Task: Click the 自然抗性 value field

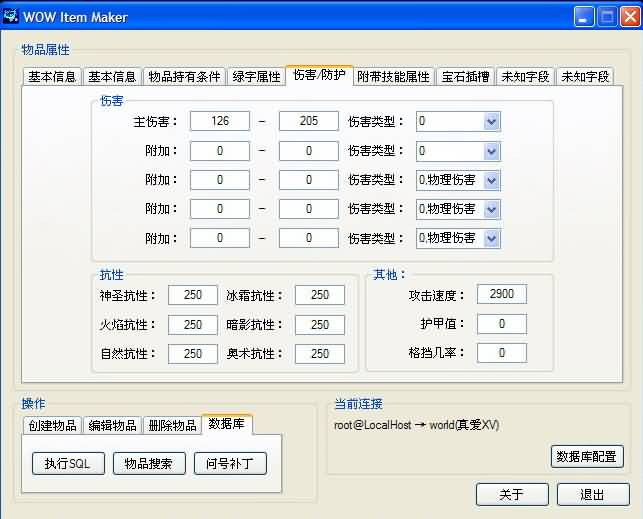Action: [193, 353]
